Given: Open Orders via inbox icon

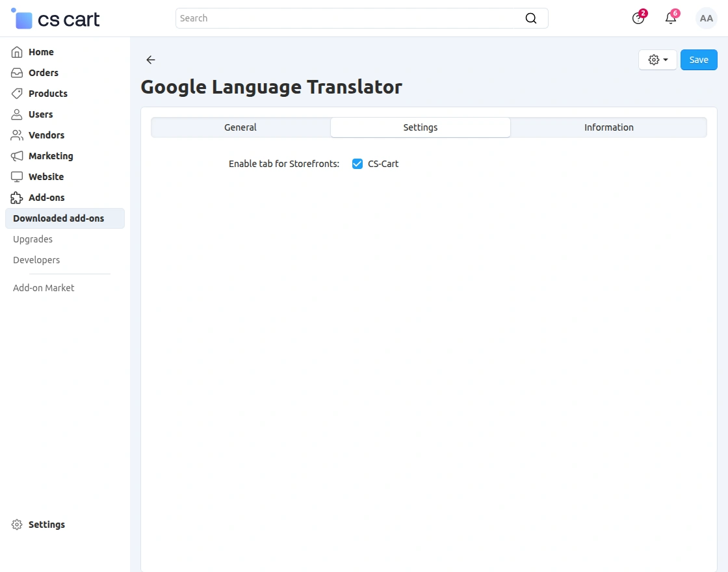Looking at the screenshot, I should pos(17,73).
